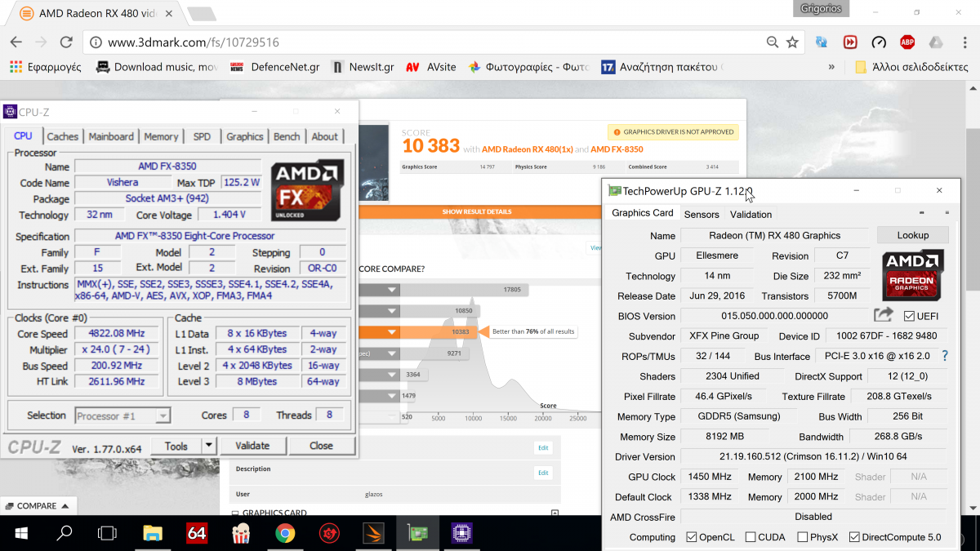Click the Chrome page vertical scrollbar
Viewport: 980px width, 551px height.
[x=972, y=208]
